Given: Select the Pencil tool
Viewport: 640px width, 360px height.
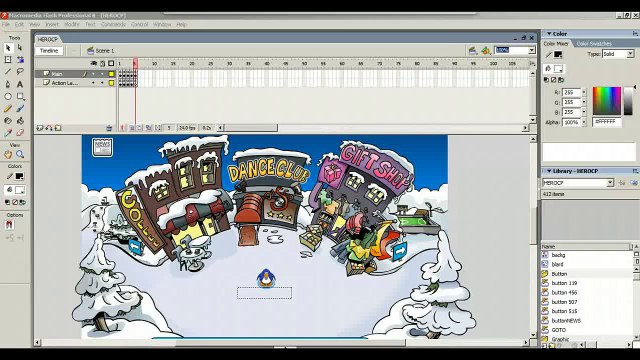Looking at the screenshot, I should tap(8, 109).
